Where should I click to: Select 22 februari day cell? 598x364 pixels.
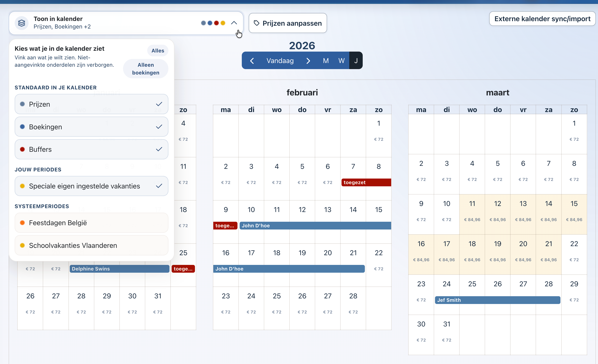coord(379,265)
